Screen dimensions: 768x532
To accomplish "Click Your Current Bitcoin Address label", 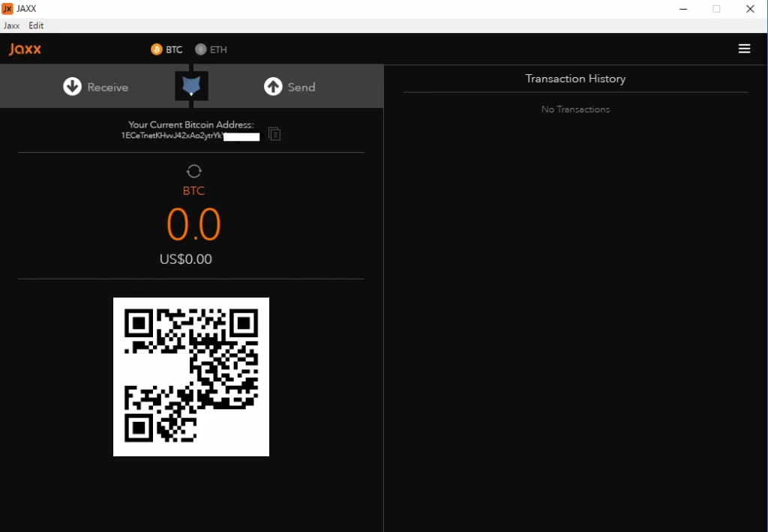I will click(191, 124).
